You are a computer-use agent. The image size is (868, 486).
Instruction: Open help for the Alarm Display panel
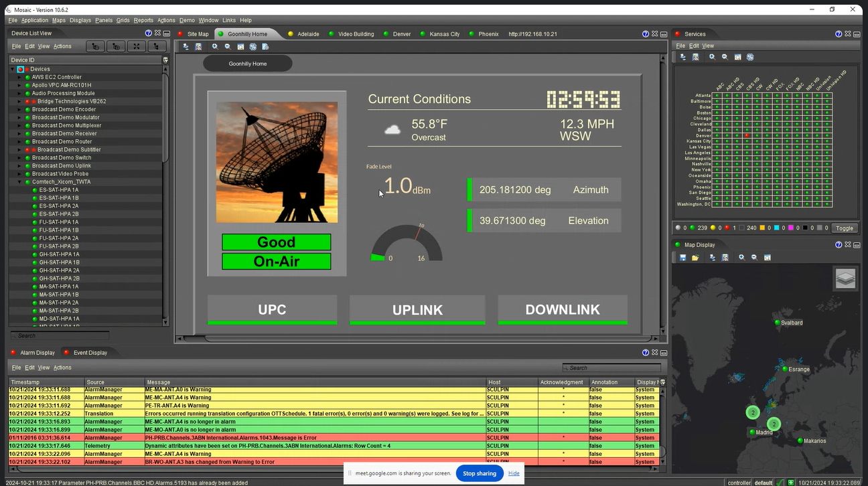click(646, 352)
